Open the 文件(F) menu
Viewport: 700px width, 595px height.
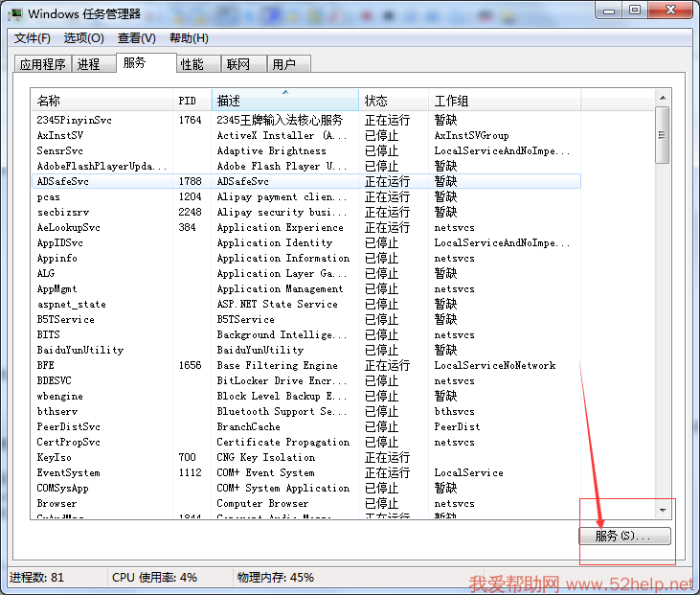pyautogui.click(x=33, y=38)
